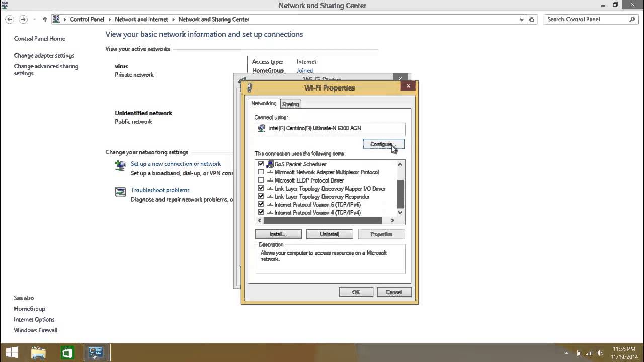The height and width of the screenshot is (362, 644).
Task: Click the Refresh button beside address bar
Action: coord(532,19)
